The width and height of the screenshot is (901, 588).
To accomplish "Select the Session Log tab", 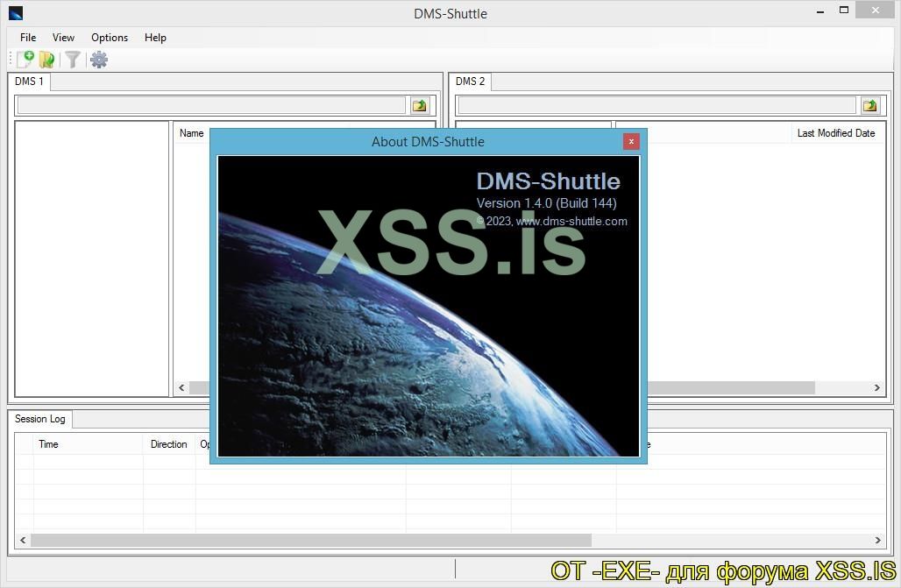I will pyautogui.click(x=40, y=419).
